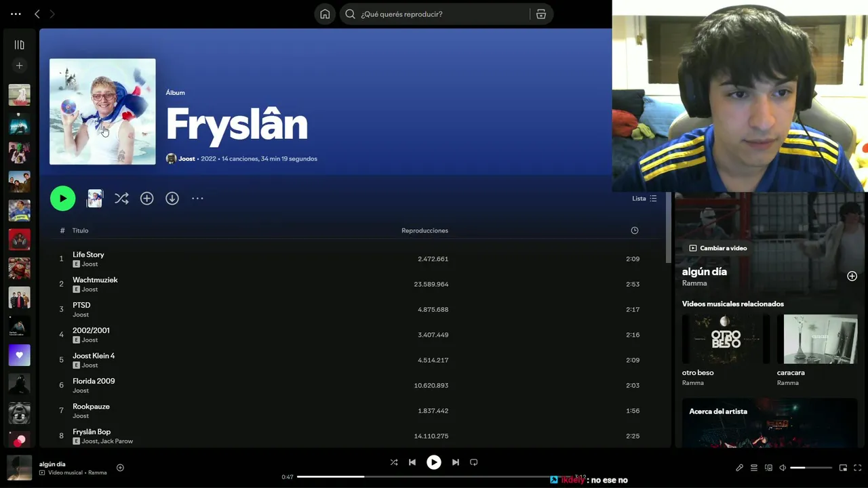This screenshot has width=868, height=488.
Task: Skip to the next track
Action: [456, 462]
